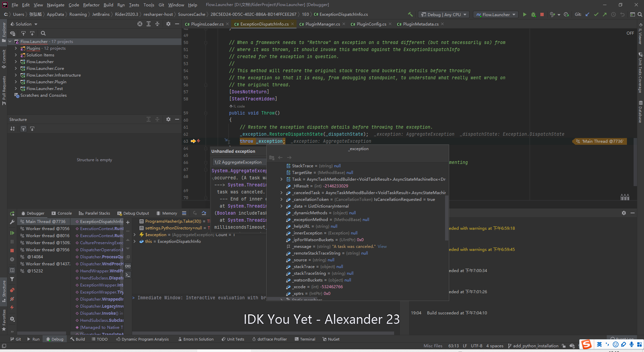This screenshot has height=352, width=644.
Task: Open Solution panel settings gear
Action: point(168,24)
